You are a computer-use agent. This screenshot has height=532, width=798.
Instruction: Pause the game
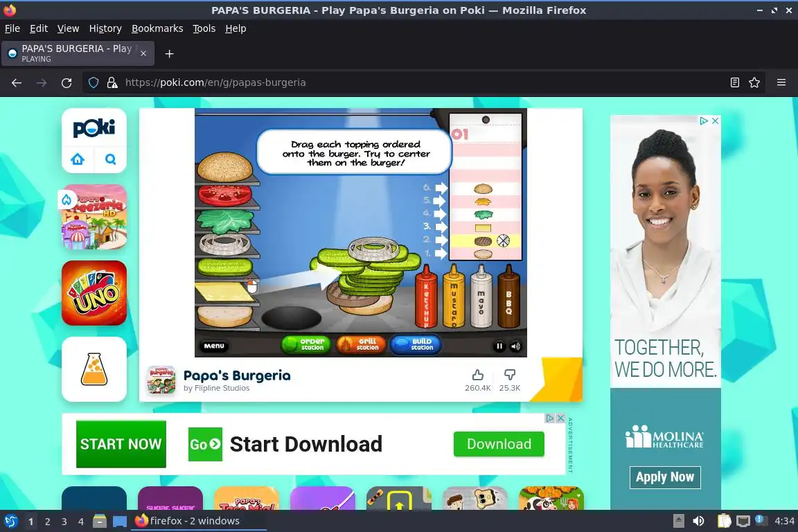tap(499, 346)
